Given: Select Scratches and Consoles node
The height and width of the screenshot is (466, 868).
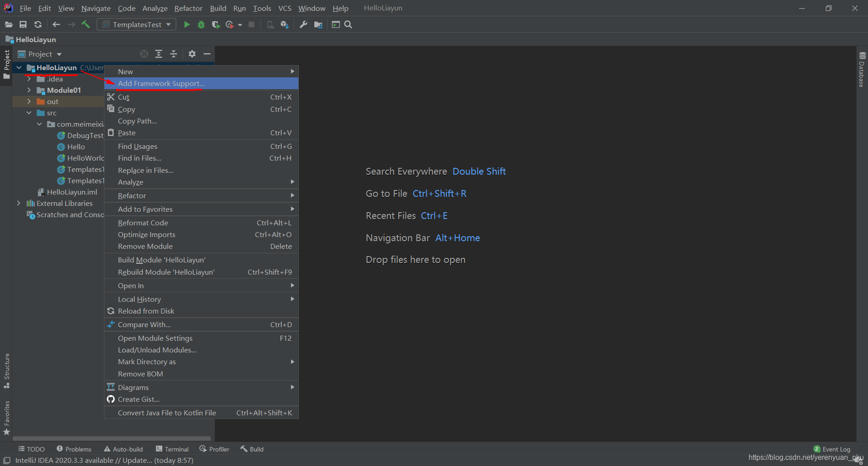Looking at the screenshot, I should [x=66, y=214].
